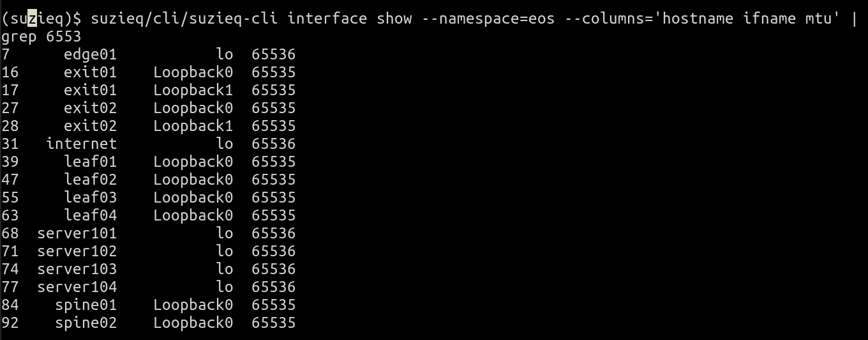The height and width of the screenshot is (340, 868).
Task: Click the row index 92
Action: coord(10,323)
